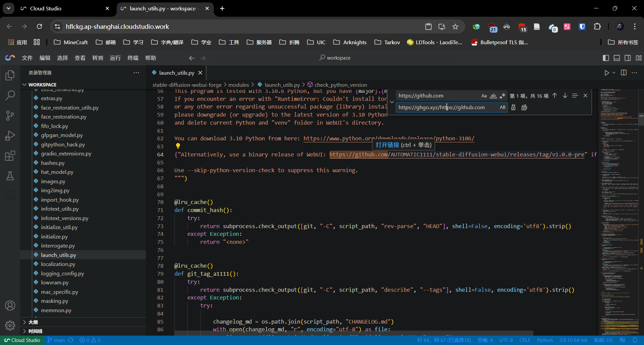Viewport: 644px width, 345px height.
Task: Toggle primary sidebar visibility
Action: [x=606, y=58]
